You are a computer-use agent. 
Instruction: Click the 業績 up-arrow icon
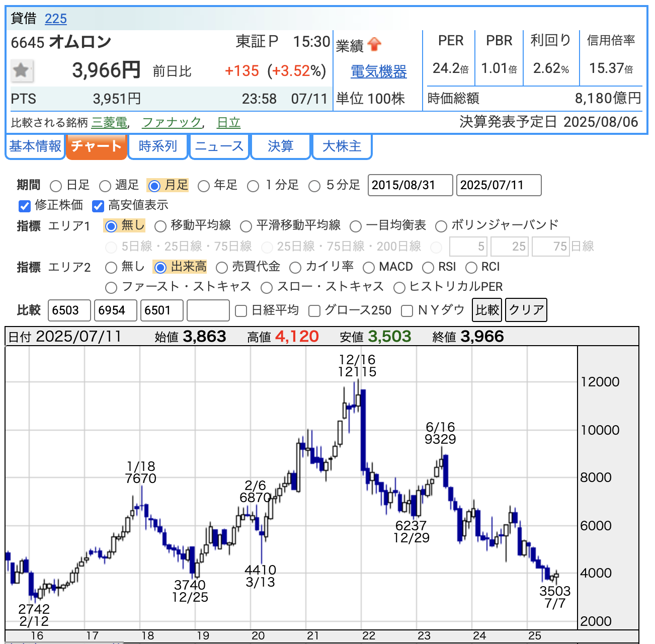pyautogui.click(x=374, y=45)
